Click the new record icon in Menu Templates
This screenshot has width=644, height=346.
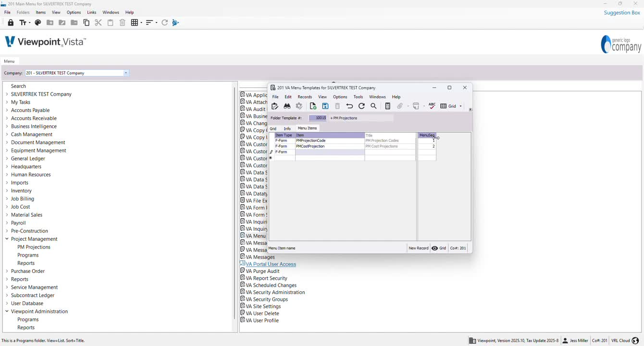(x=313, y=106)
